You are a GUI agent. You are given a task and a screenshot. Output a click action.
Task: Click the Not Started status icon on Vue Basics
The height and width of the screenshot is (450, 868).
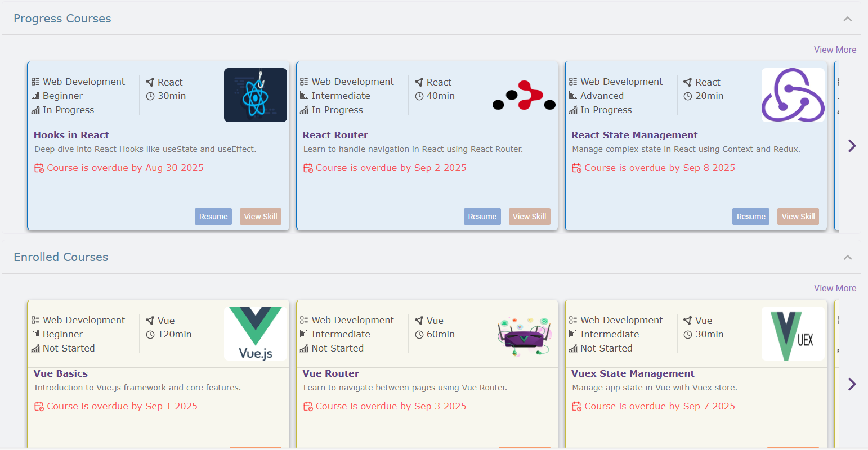pos(35,348)
